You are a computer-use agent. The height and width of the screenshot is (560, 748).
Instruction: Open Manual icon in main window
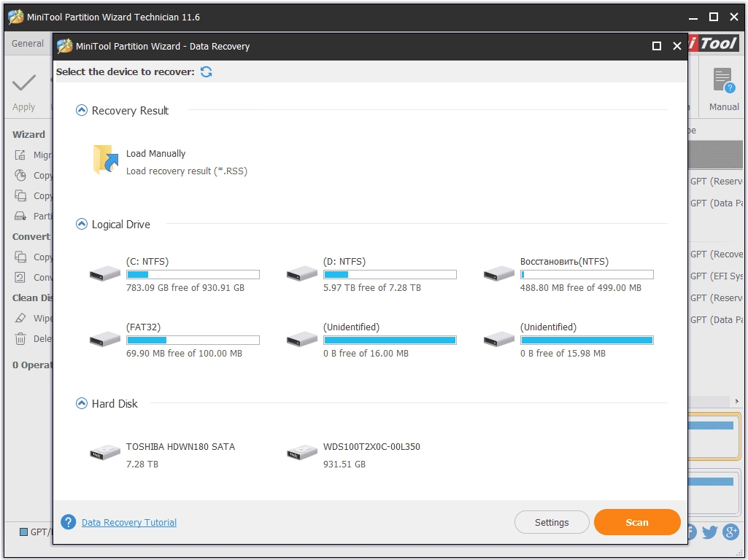[724, 80]
